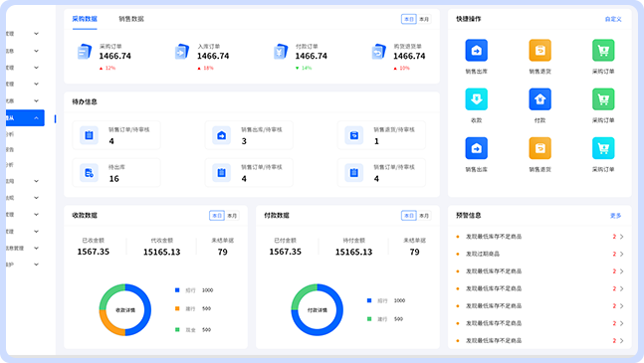The height and width of the screenshot is (363, 644).
Task: Launch the cyan 收款 shortcut icon
Action: [x=477, y=99]
